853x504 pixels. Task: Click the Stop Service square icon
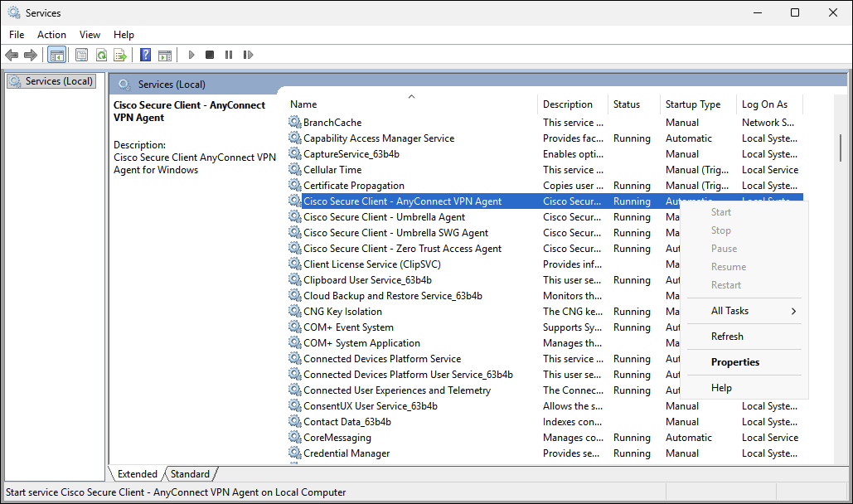[210, 55]
